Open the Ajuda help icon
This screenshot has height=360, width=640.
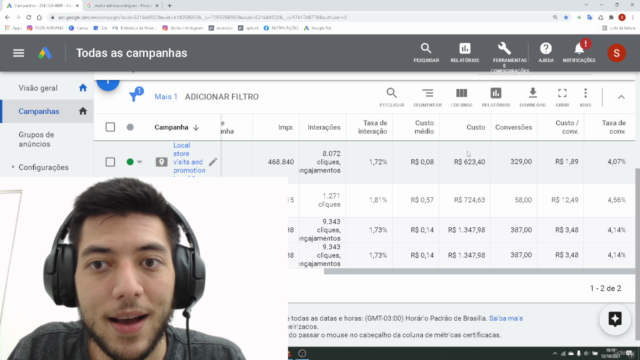click(546, 53)
